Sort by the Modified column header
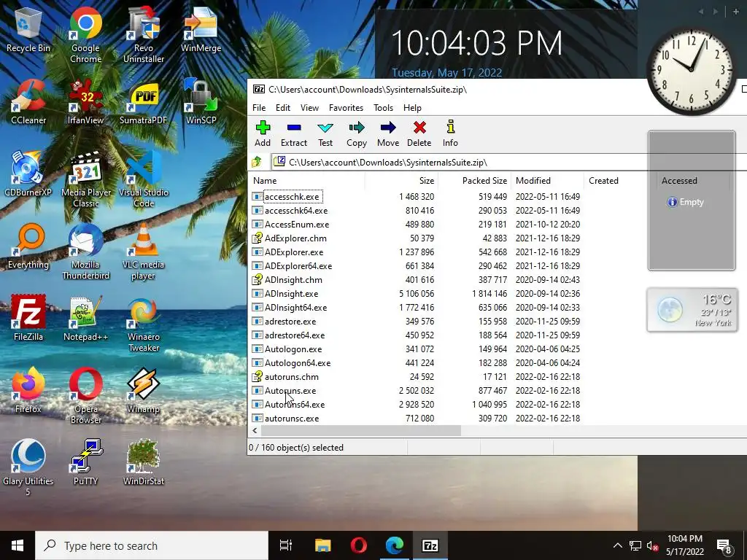The image size is (747, 560). tap(547, 181)
